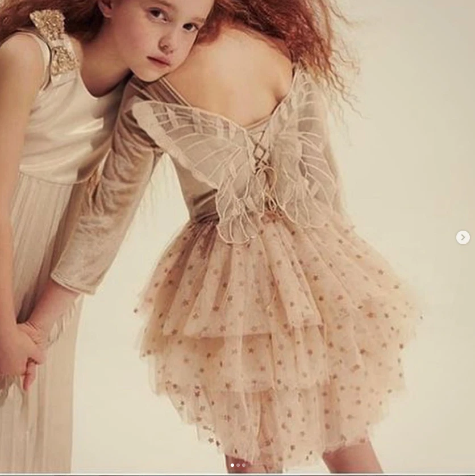The width and height of the screenshot is (475, 476).
Task: Select the second carousel indicator dot
Action: 238,465
